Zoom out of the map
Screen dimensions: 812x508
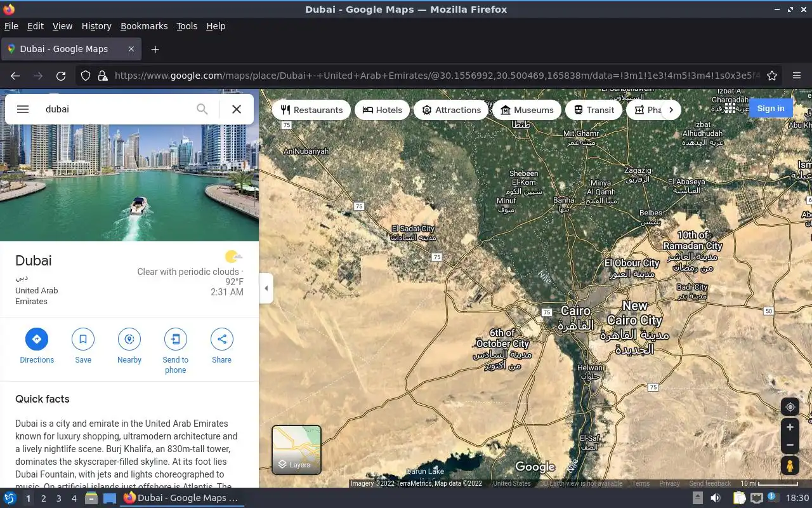[790, 444]
